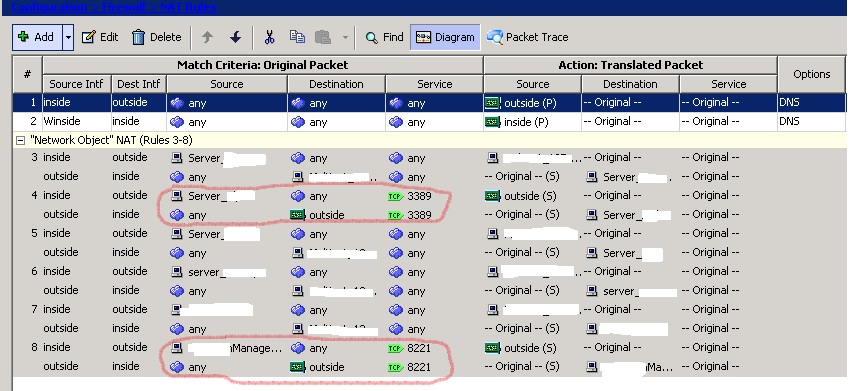Click the Dest Intf column header

[x=139, y=84]
